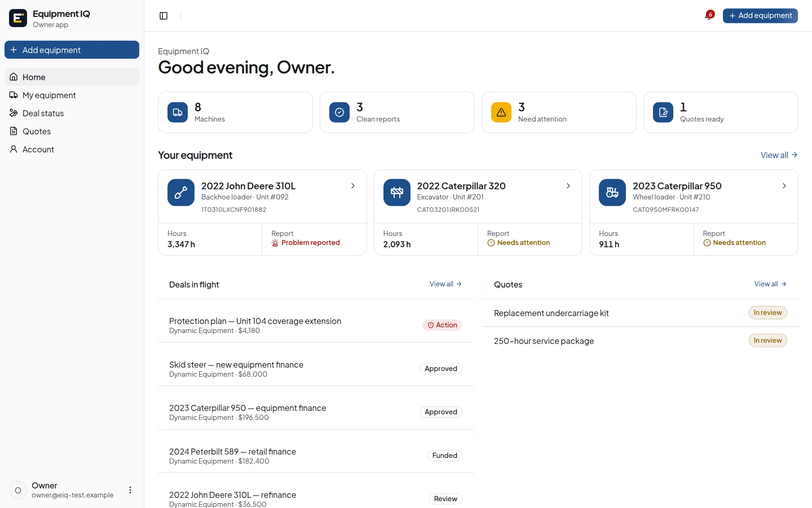
Task: Expand the 2022 Caterpillar 320 chevron
Action: pyautogui.click(x=568, y=186)
